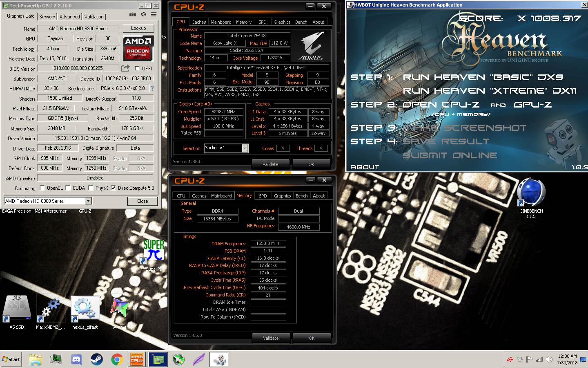
Task: Click SAVE RESULT in Heaven window
Action: click(x=446, y=141)
